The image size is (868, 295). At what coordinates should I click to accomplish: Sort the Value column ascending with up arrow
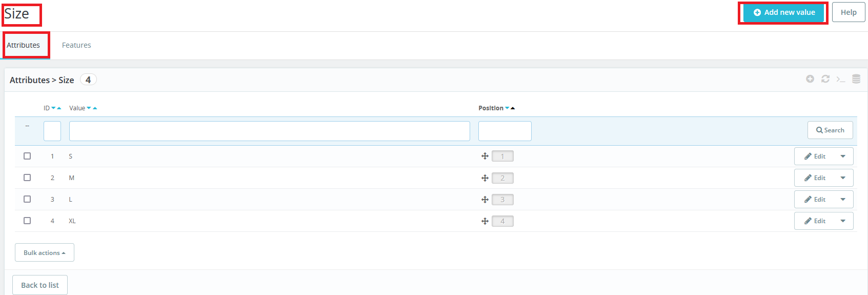(x=95, y=108)
